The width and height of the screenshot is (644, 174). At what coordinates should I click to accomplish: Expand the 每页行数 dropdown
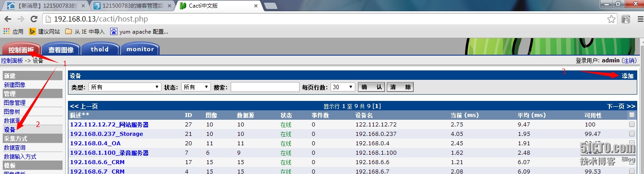click(x=343, y=87)
